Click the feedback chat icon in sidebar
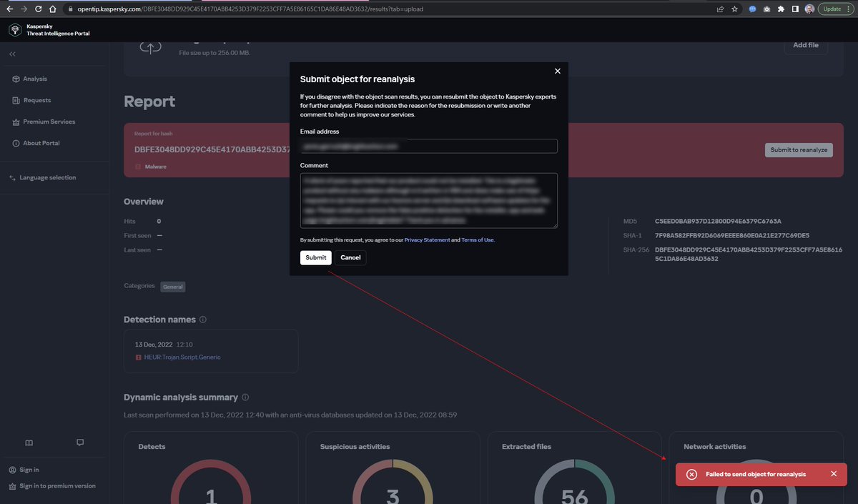The width and height of the screenshot is (858, 504). (x=80, y=443)
